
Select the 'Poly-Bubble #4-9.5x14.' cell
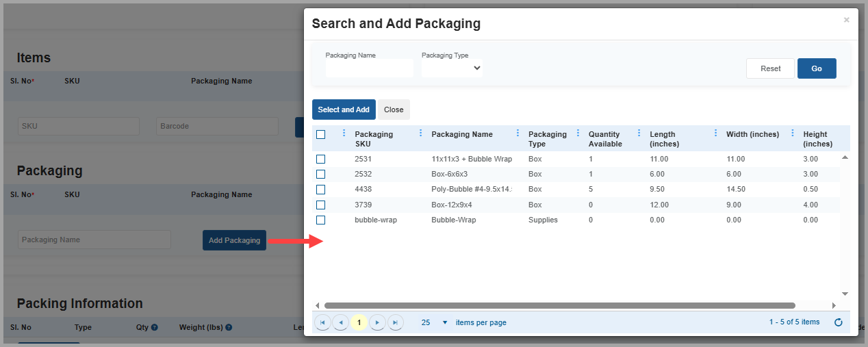pos(472,189)
